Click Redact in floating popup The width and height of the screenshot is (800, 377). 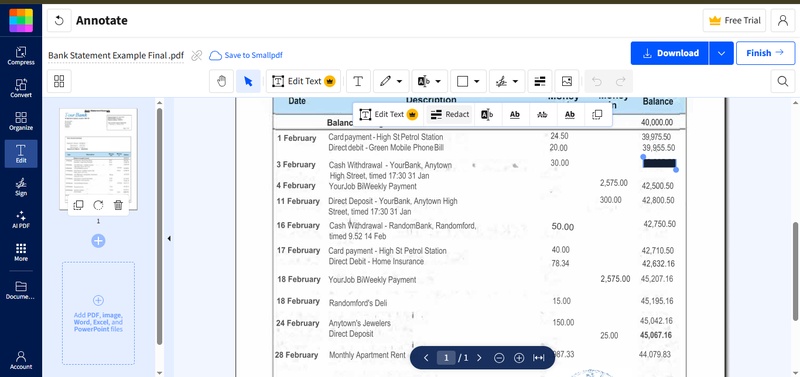(x=449, y=114)
